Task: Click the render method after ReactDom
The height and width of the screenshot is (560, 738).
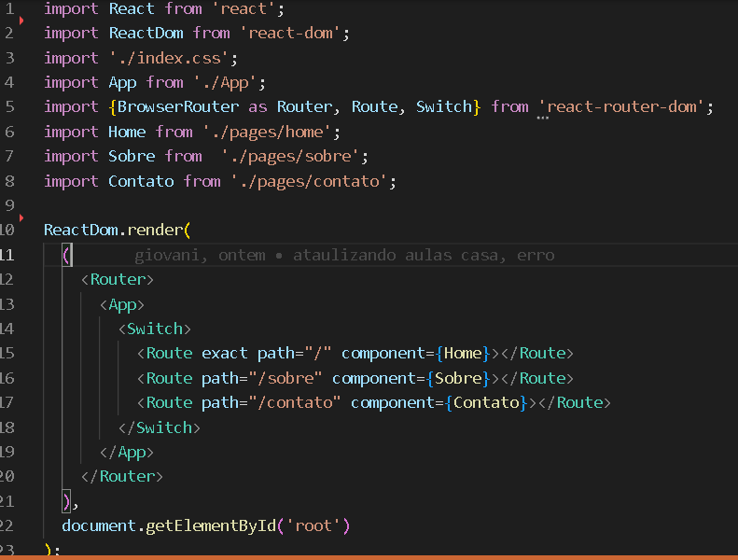Action: (155, 230)
